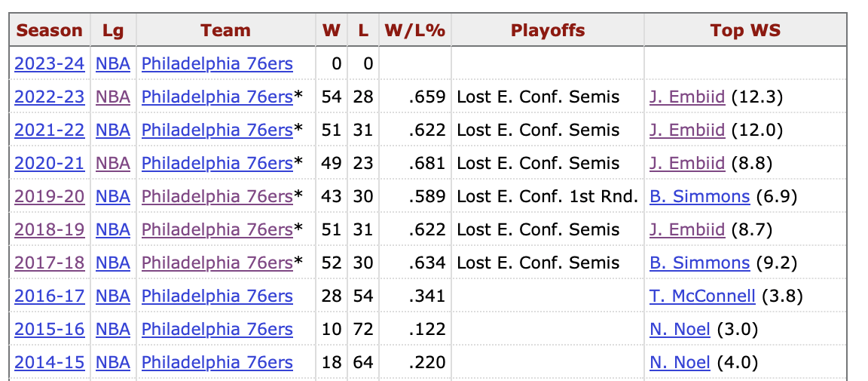Click N. Noel link in 2015-16 row
Screen dimensions: 868x381
(680, 330)
